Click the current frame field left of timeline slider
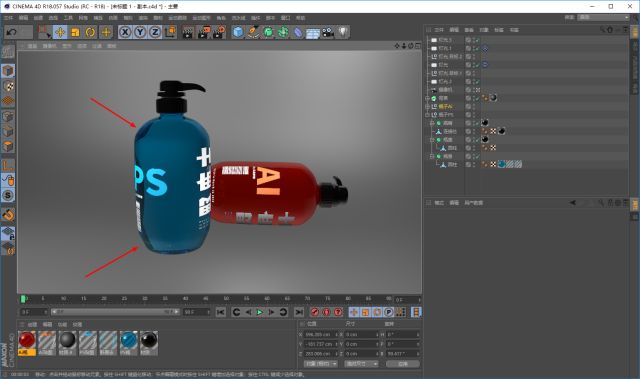This screenshot has height=379, width=640. point(34,312)
